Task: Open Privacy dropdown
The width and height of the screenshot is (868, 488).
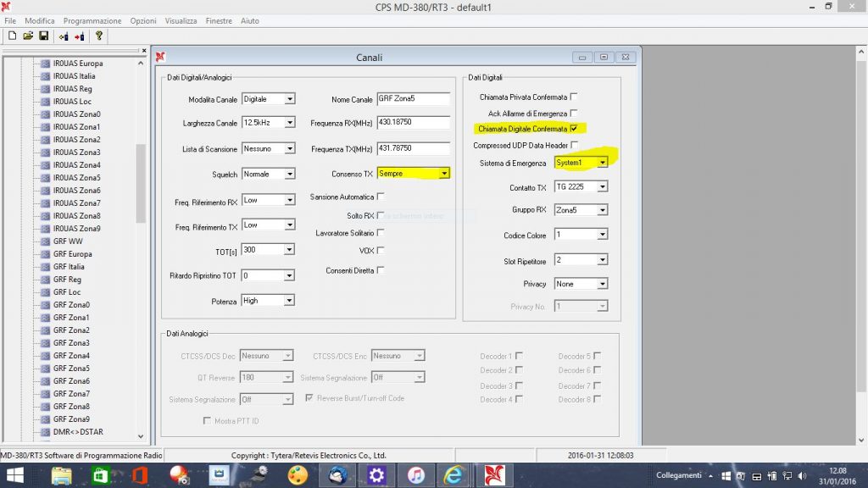Action: (603, 284)
